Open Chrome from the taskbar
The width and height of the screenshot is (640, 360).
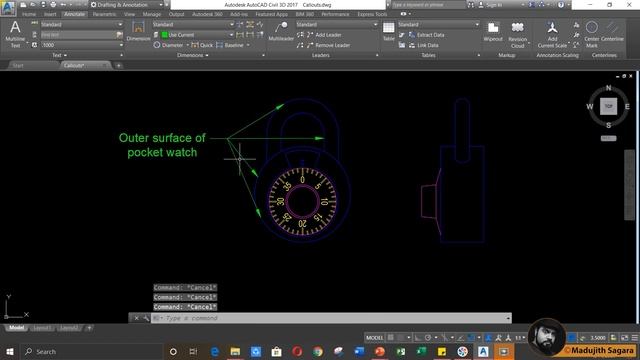(x=318, y=351)
